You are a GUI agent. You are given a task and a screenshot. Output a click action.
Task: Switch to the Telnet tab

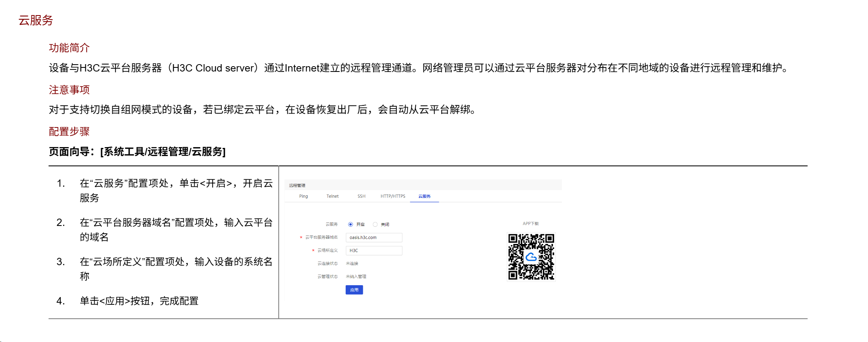pos(332,197)
